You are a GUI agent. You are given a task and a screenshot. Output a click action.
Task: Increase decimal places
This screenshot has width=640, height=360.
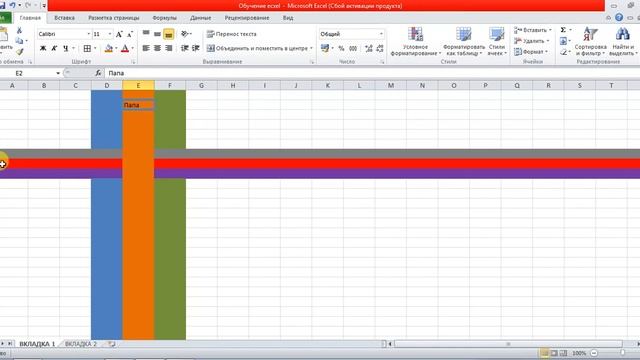(x=369, y=48)
